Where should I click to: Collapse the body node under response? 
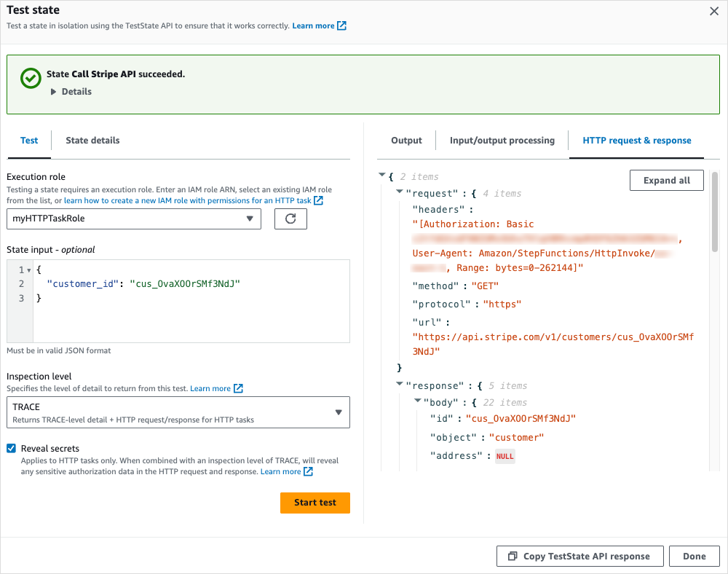418,402
